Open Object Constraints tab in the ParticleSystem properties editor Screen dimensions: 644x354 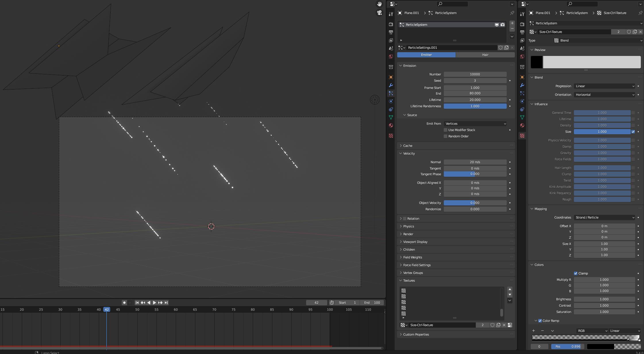[391, 109]
